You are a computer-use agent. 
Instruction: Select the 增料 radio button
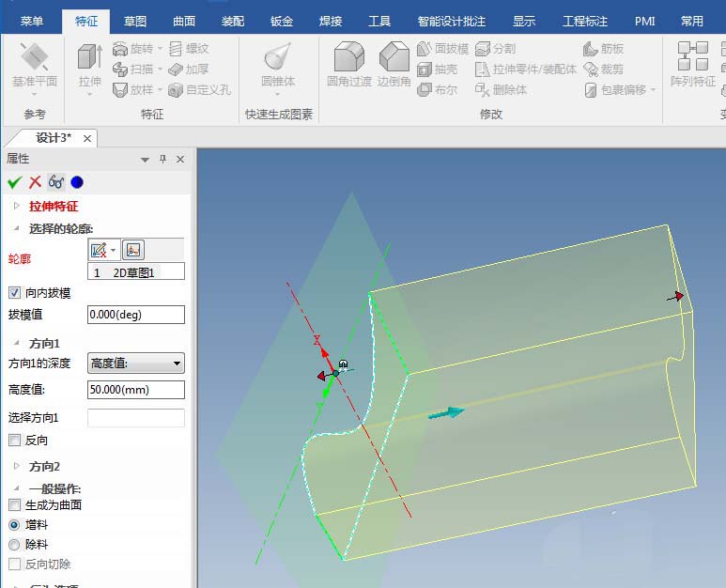14,525
